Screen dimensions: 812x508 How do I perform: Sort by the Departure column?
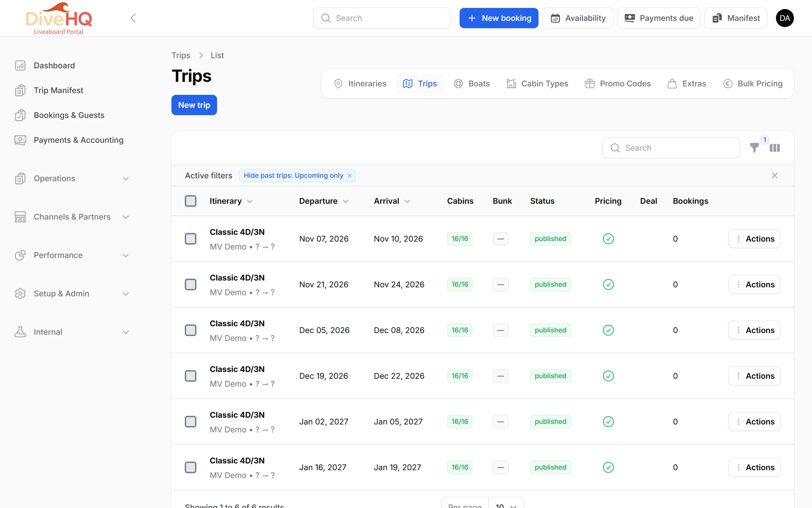click(324, 201)
